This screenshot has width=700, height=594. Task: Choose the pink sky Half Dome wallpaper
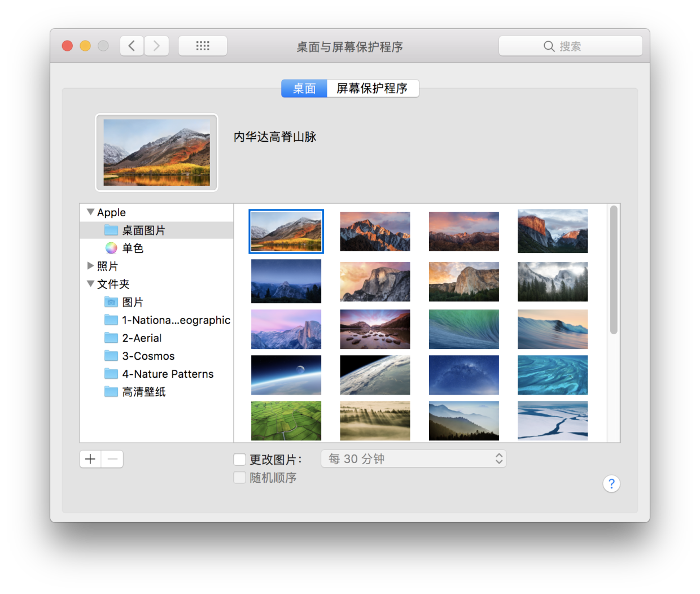click(286, 329)
